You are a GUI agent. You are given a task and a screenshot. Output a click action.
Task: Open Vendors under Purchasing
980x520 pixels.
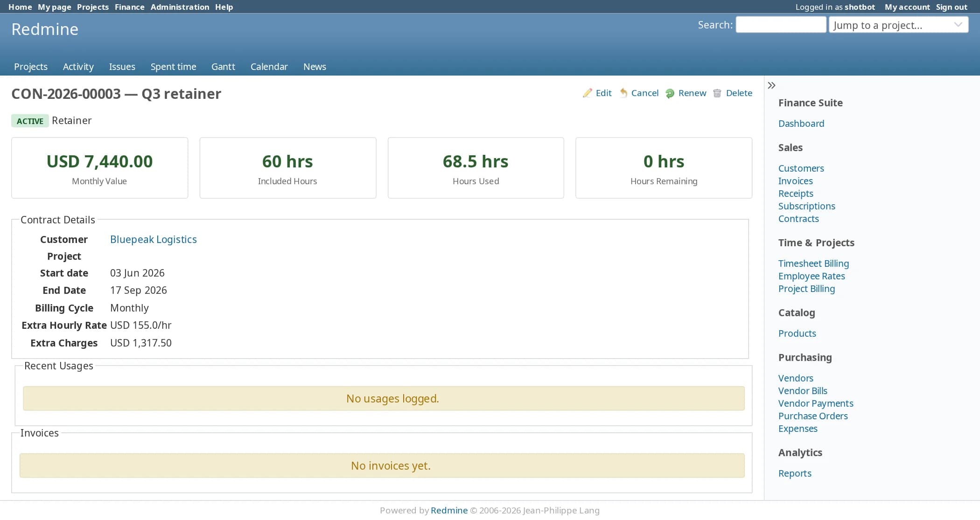(x=796, y=378)
